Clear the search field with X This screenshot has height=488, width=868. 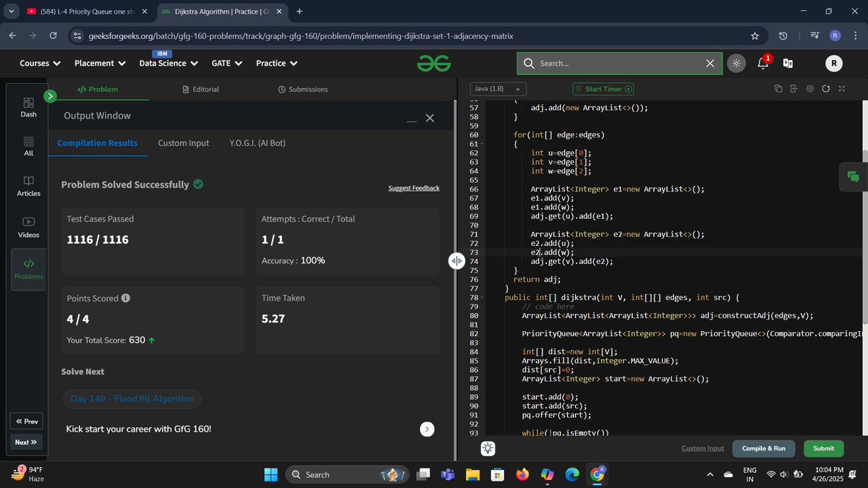pyautogui.click(x=710, y=64)
